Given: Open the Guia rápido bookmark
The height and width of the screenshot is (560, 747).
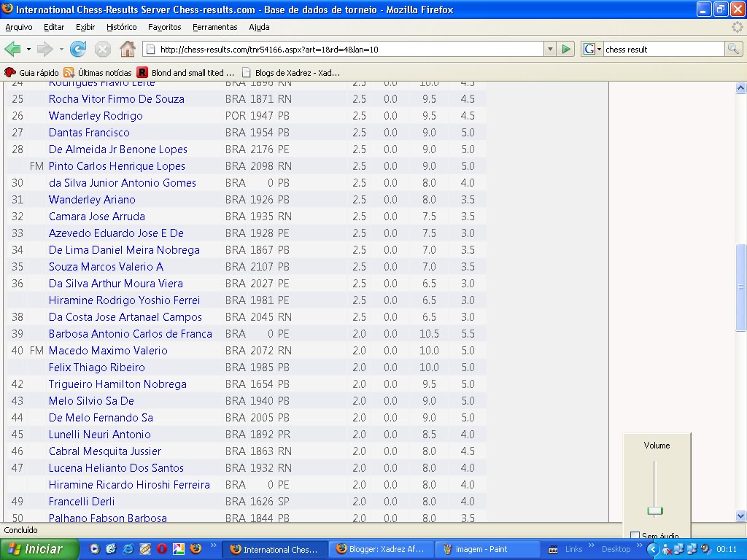Looking at the screenshot, I should click(31, 73).
